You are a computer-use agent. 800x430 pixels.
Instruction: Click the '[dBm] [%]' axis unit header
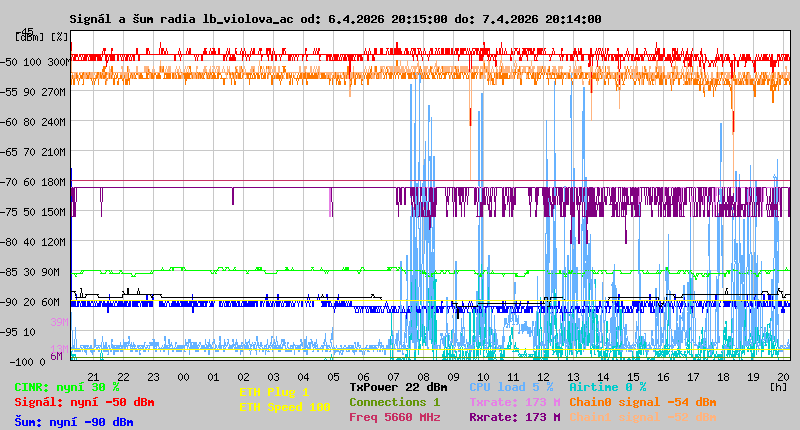[x=42, y=37]
